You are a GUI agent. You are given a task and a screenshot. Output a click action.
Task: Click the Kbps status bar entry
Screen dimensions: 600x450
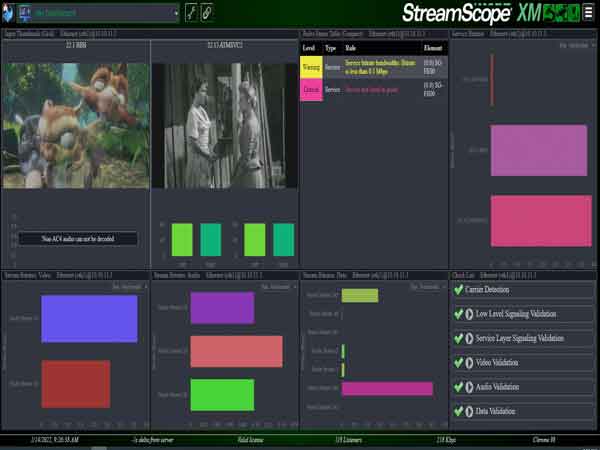(x=446, y=440)
